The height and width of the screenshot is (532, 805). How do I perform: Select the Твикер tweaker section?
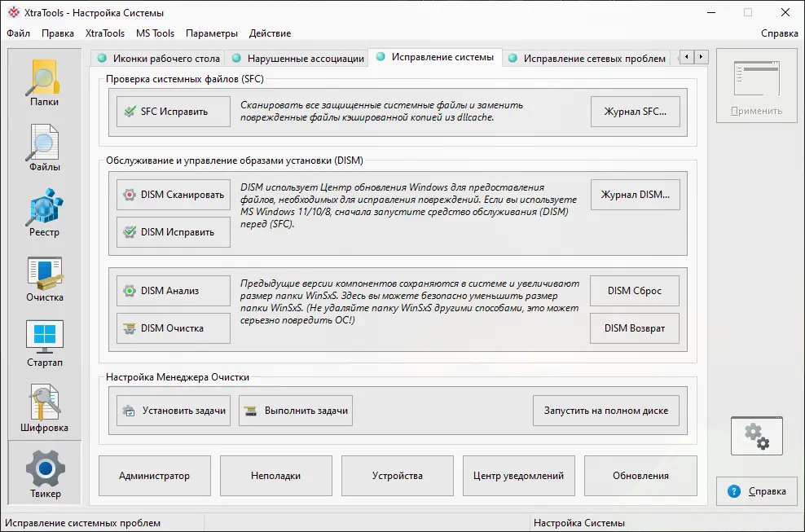tap(45, 473)
